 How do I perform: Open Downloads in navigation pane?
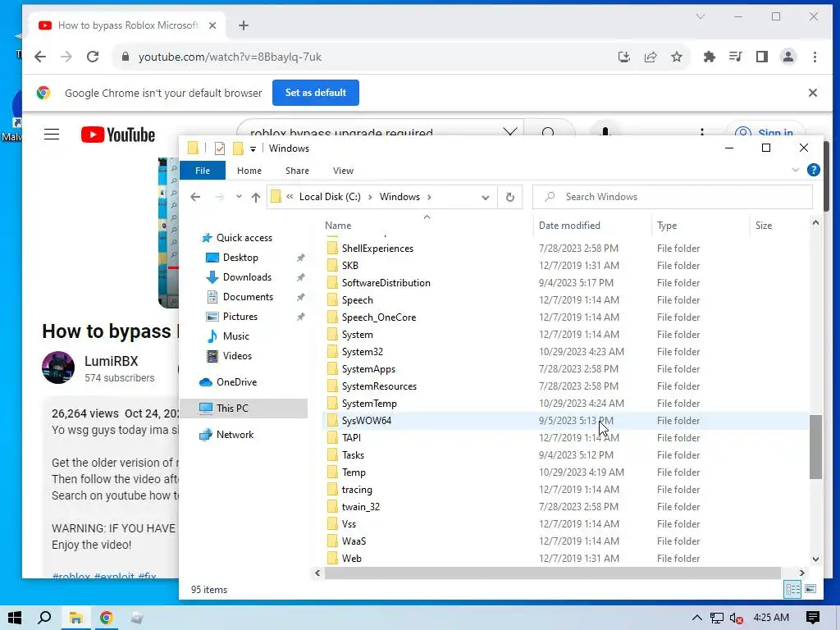click(x=247, y=277)
